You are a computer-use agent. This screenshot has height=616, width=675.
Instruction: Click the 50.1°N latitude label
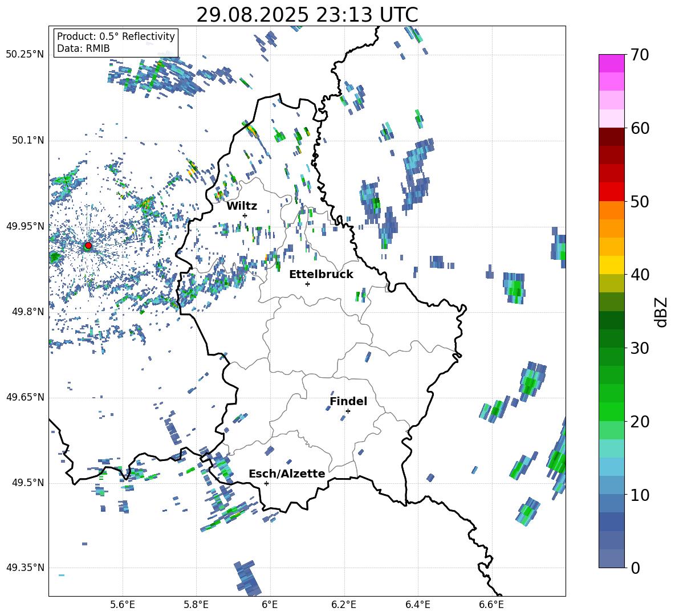tap(27, 141)
